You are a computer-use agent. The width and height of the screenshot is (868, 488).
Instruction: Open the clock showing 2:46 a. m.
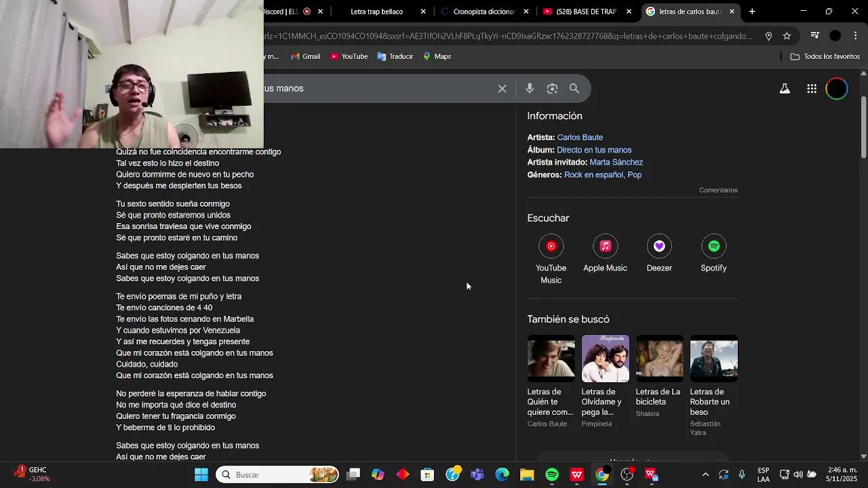841,474
